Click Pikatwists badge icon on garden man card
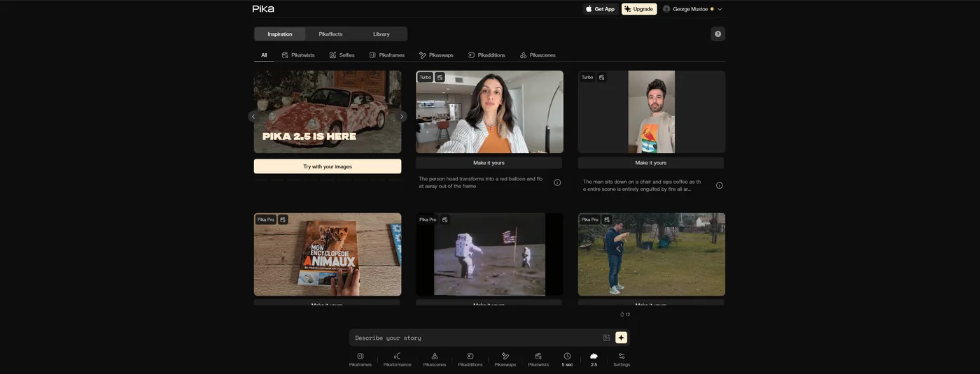This screenshot has height=374, width=980. pyautogui.click(x=607, y=220)
